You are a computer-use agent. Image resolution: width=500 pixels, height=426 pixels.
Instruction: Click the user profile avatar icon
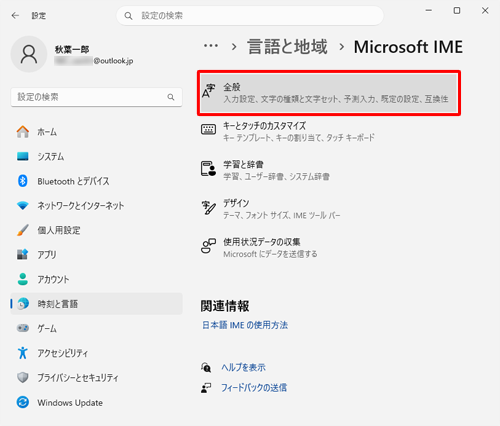point(29,54)
